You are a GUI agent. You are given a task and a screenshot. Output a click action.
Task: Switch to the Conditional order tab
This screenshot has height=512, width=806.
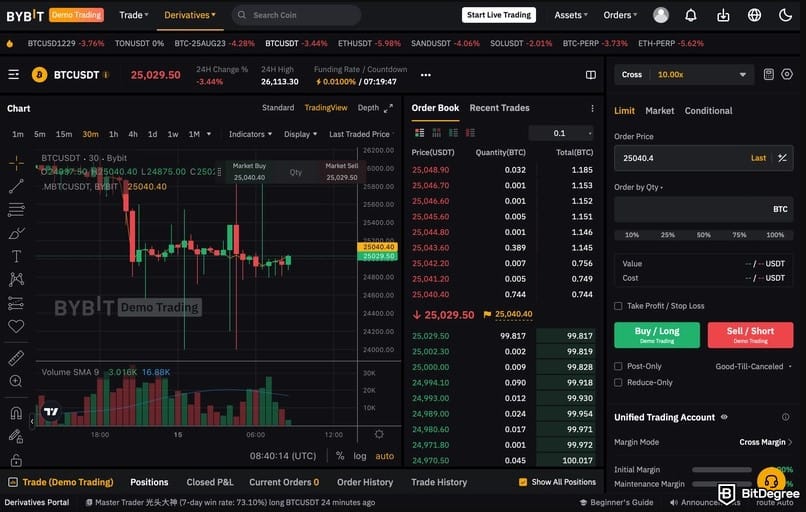(708, 111)
